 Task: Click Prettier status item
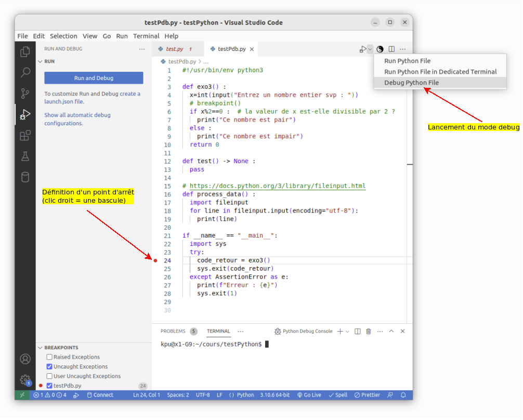coord(367,396)
